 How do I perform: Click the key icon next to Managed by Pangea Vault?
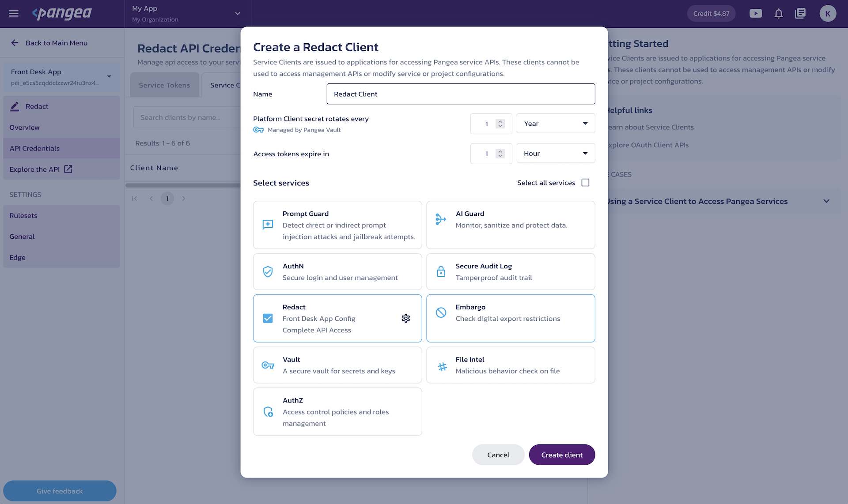point(258,130)
